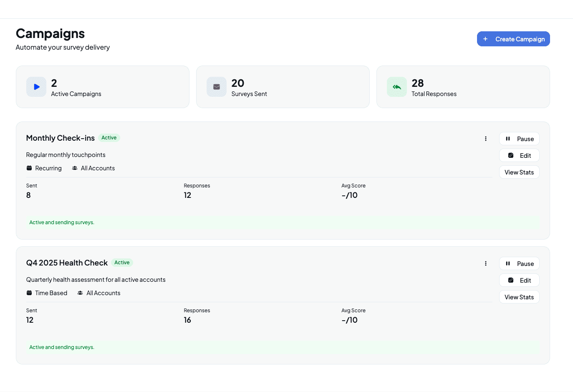Click the pencil icon on the Monthly Check-ins Edit button
This screenshot has height=392, width=573.
point(510,155)
